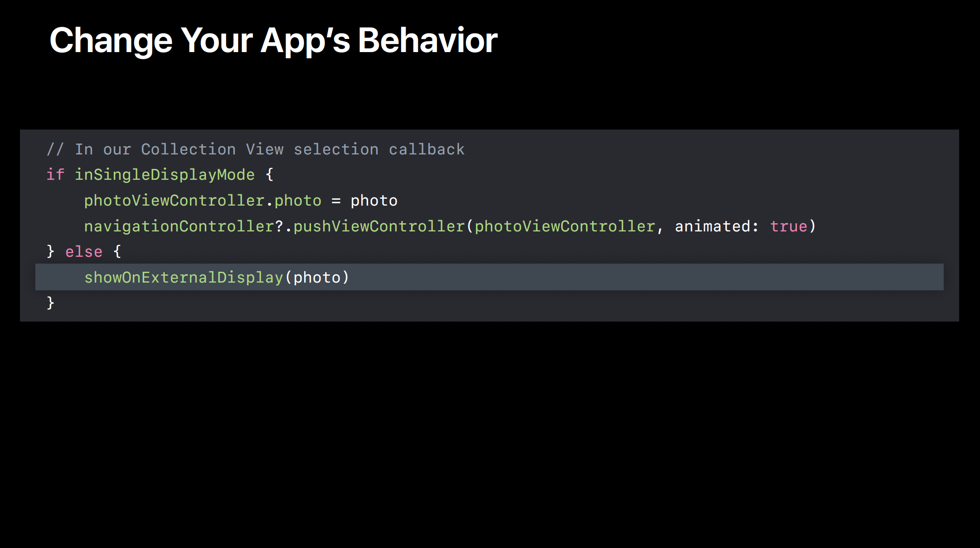Click the pink "true" literal
The height and width of the screenshot is (548, 980).
(788, 226)
